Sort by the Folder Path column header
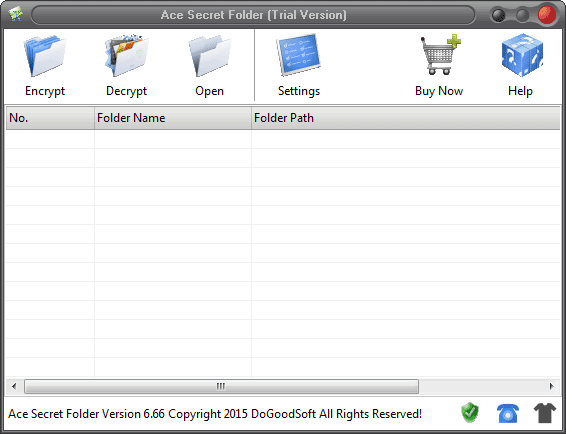566x434 pixels. pyautogui.click(x=406, y=118)
